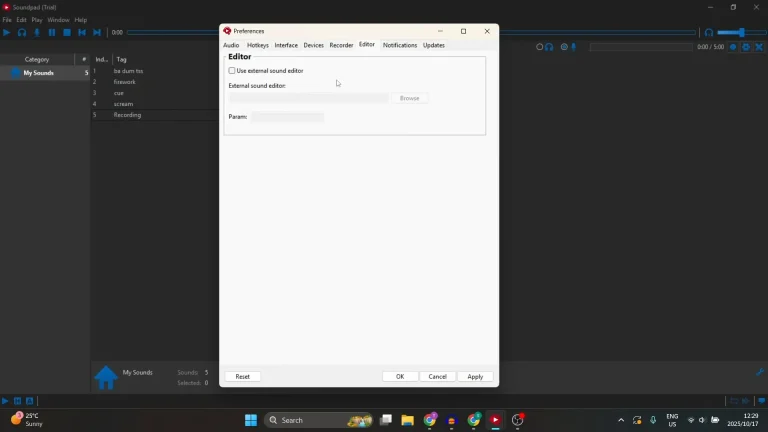Click the playback progress bar in Soundpad
Image resolution: width=768 pixels, height=432 pixels.
pos(411,33)
